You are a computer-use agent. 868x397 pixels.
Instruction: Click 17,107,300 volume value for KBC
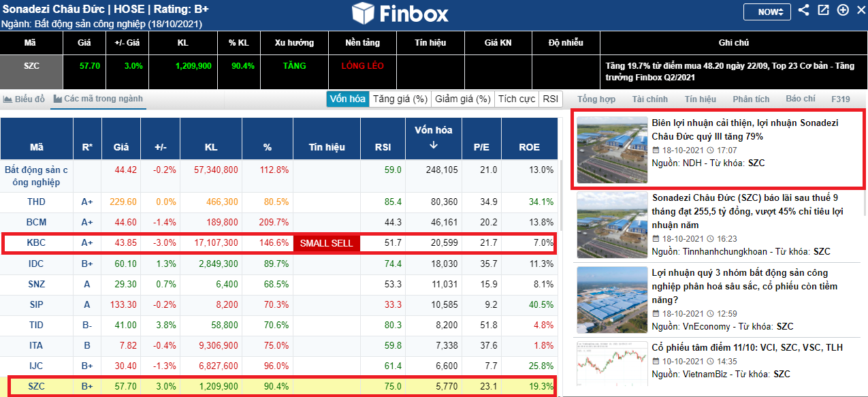(215, 243)
